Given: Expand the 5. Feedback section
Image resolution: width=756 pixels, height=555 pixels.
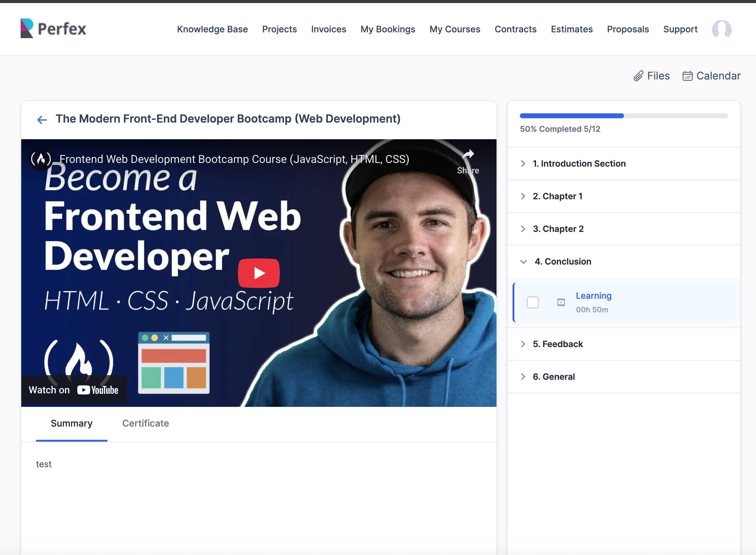Looking at the screenshot, I should 557,344.
